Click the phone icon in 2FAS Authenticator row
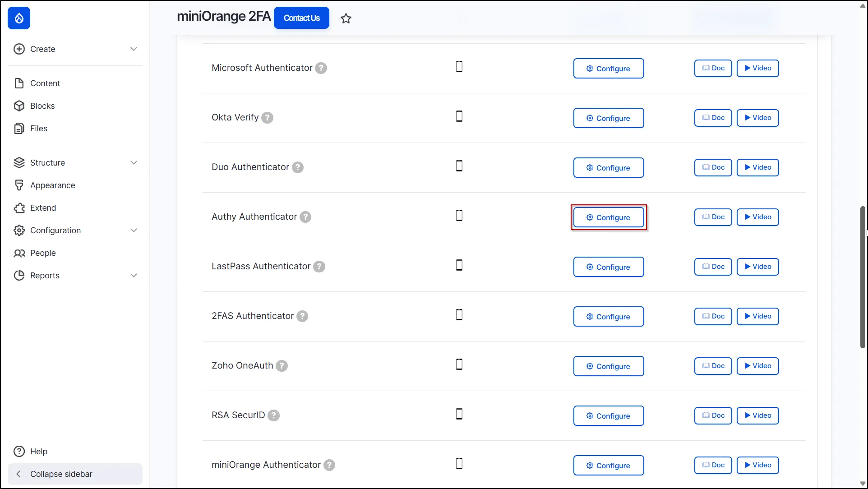 [459, 315]
